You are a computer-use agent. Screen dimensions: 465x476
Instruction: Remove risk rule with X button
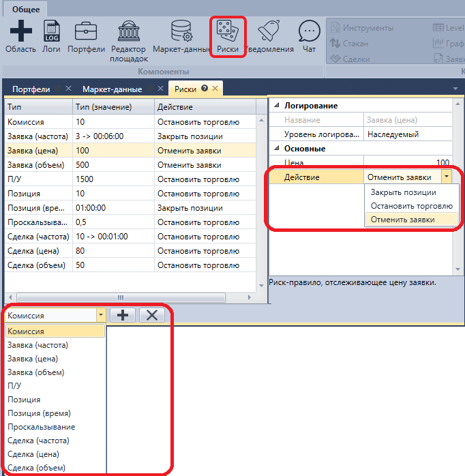152,315
